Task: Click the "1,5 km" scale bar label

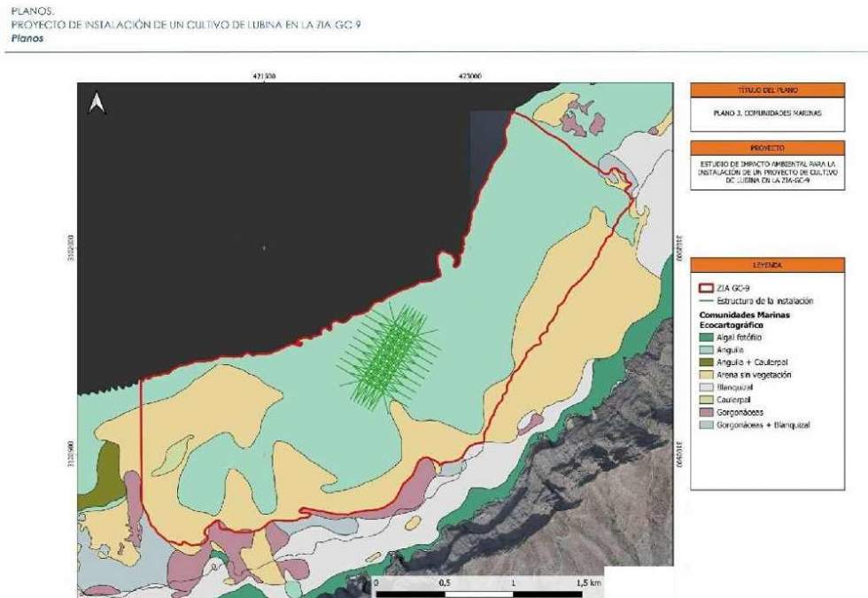Action: (x=588, y=583)
